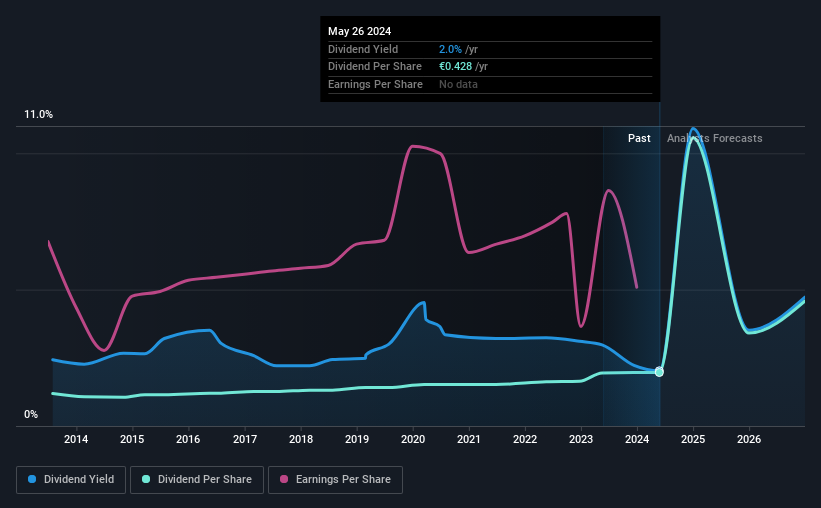Select the 2024 label on the x-axis

point(637,439)
